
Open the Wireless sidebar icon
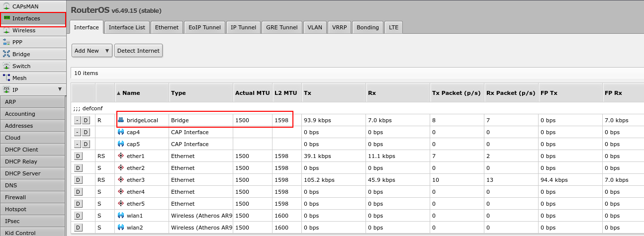click(x=6, y=30)
